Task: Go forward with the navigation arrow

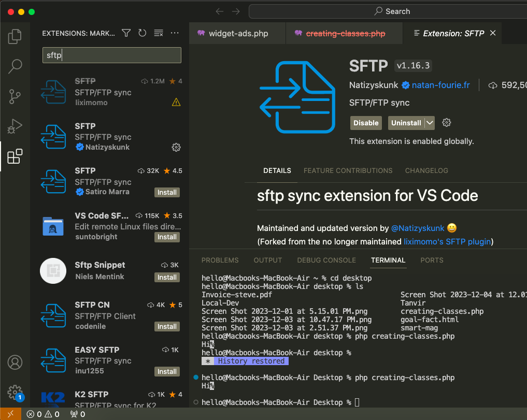Action: [236, 11]
